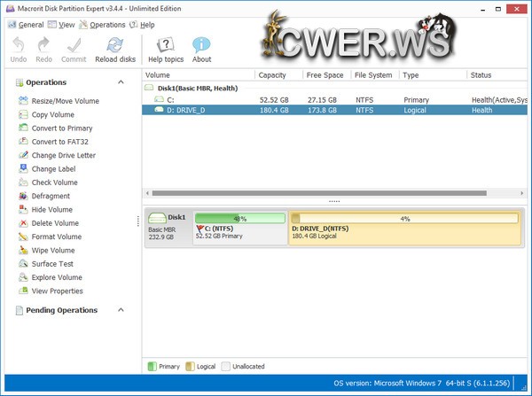This screenshot has width=532, height=396.
Task: Select the C: volume row
Action: (x=334, y=100)
